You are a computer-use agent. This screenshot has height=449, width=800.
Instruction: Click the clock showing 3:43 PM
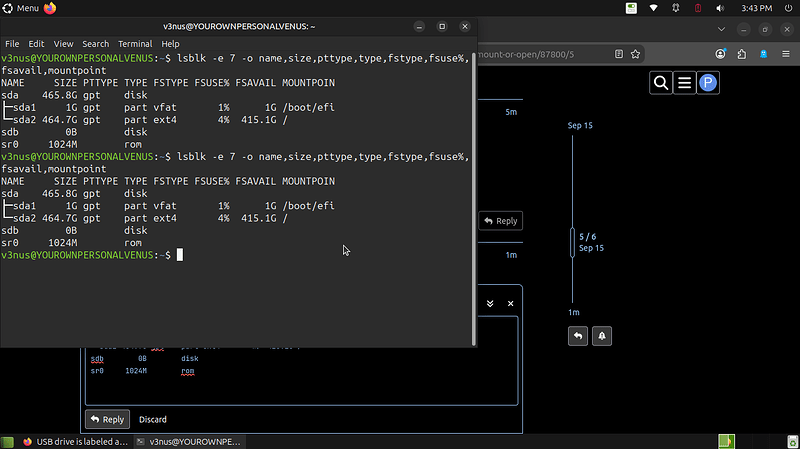[757, 8]
